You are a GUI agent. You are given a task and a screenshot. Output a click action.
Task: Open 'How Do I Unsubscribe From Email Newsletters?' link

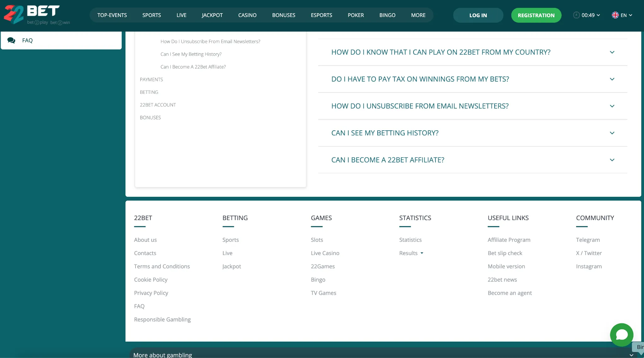[210, 42]
